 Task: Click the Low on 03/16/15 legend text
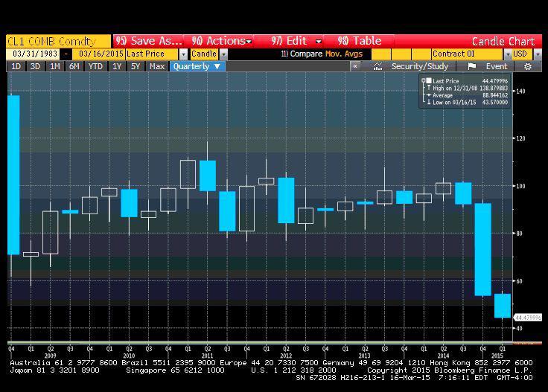coord(454,102)
